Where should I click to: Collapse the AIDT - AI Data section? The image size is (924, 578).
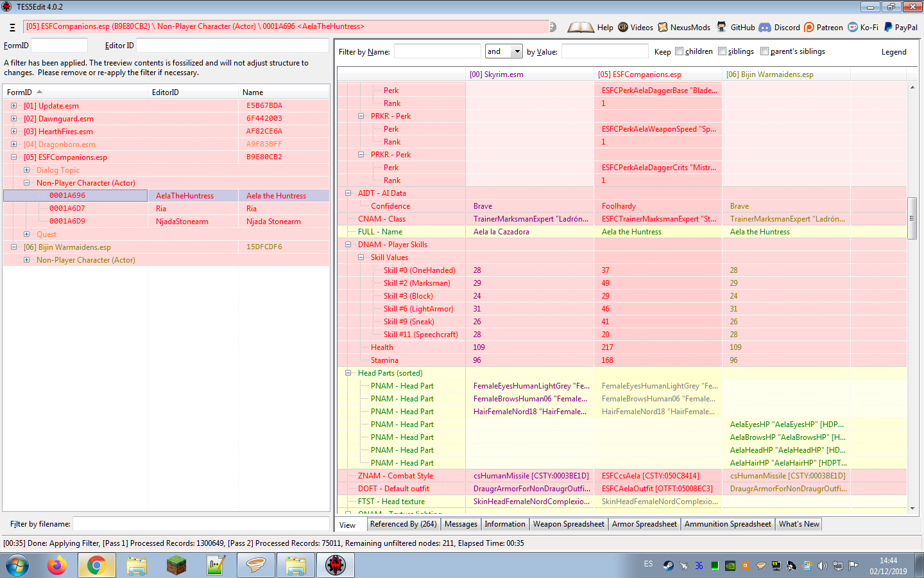click(x=348, y=193)
